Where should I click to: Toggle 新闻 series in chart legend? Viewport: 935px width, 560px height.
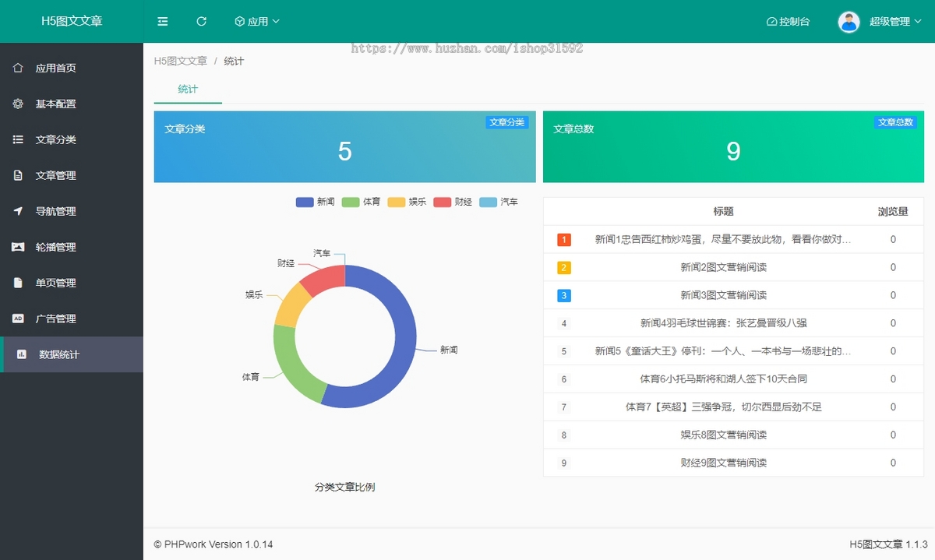tap(316, 202)
